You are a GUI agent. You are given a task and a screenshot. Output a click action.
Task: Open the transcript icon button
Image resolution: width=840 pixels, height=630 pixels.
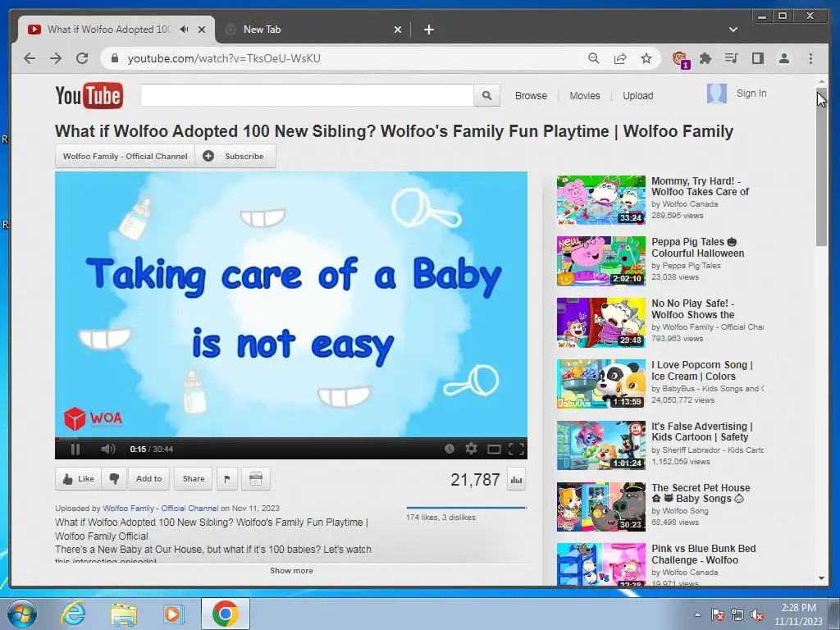point(256,479)
